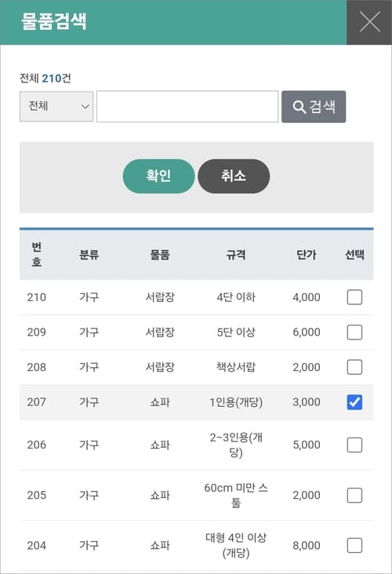Uncheck the selected item 207 쇼파 checkbox
This screenshot has height=574, width=392.
[354, 402]
